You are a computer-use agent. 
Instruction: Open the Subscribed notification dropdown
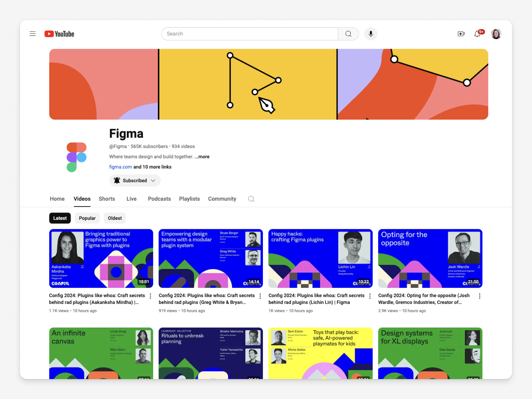click(135, 180)
